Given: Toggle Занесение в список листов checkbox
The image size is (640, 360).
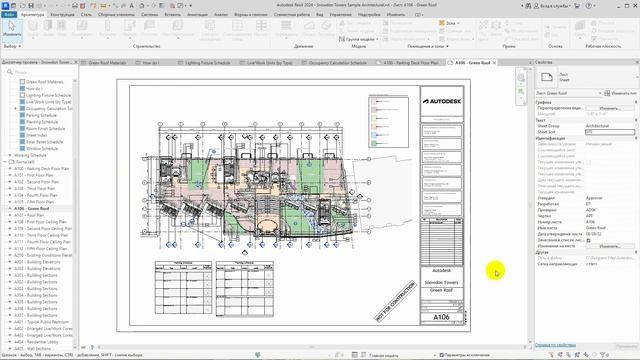Looking at the screenshot, I should point(589,240).
